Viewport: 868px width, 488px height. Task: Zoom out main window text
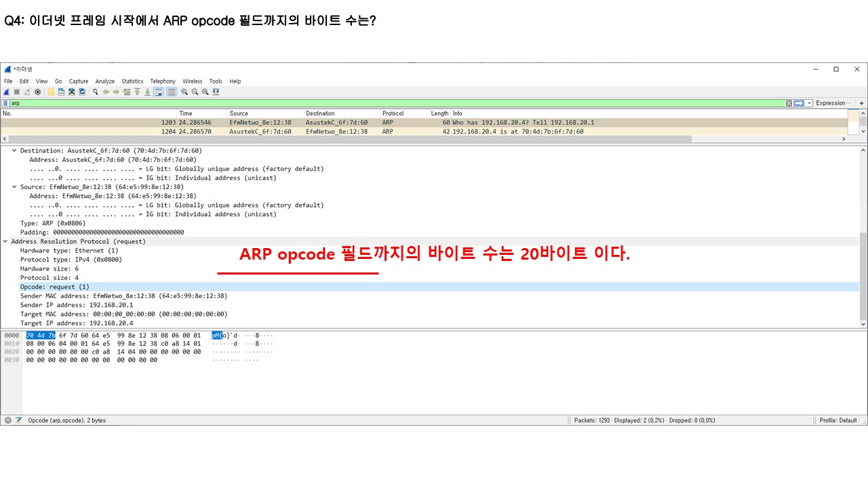tap(195, 91)
